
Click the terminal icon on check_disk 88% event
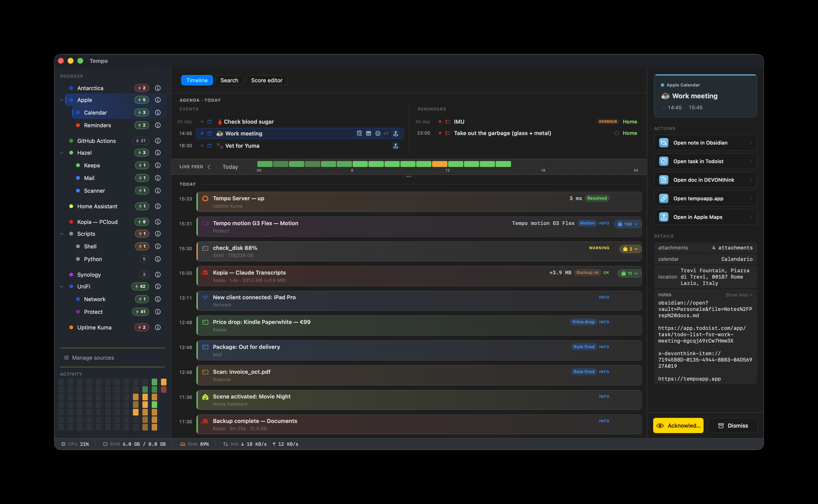click(206, 248)
